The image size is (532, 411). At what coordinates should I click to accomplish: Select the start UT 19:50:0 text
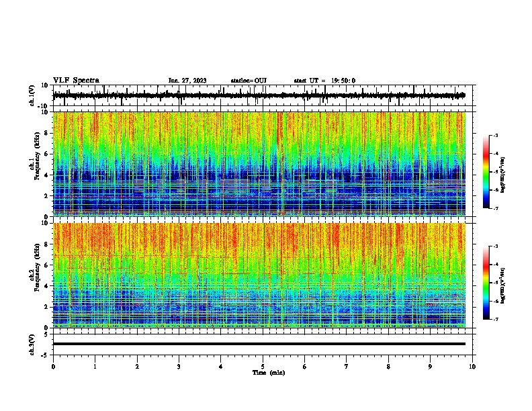[x=324, y=81]
